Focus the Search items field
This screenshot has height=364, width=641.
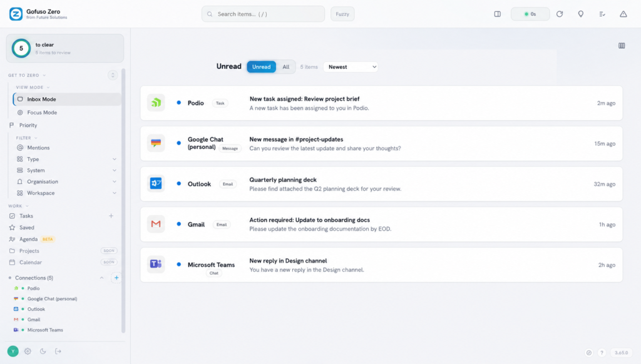tap(264, 14)
